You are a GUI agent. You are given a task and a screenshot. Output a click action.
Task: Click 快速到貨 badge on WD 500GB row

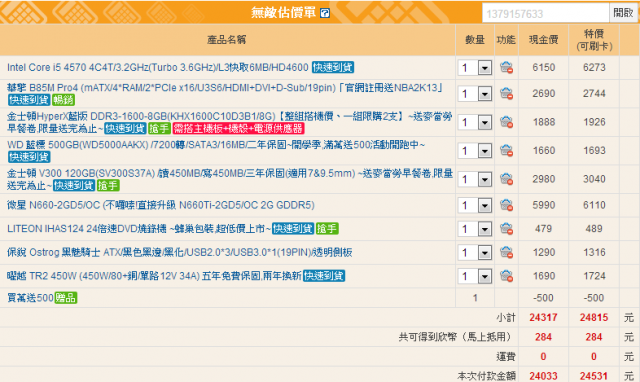point(29,157)
